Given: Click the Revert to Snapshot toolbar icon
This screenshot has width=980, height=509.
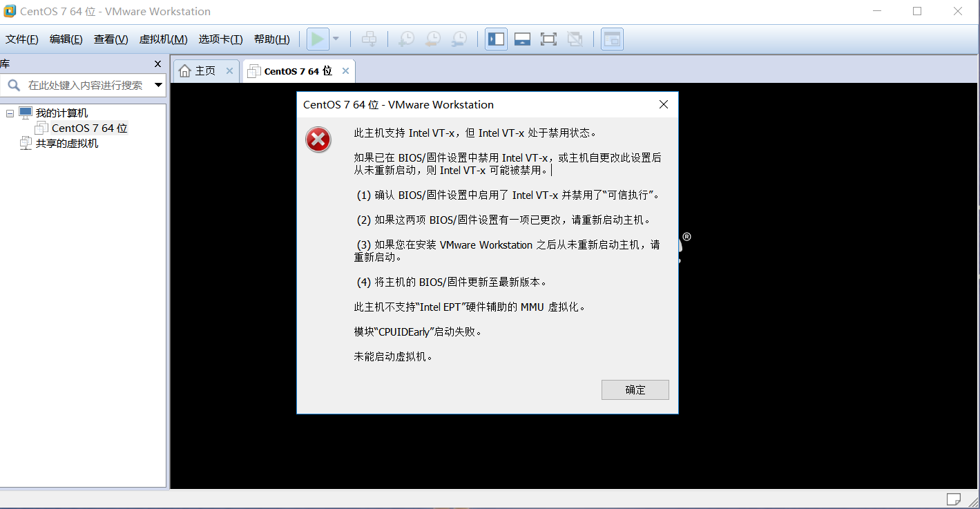Looking at the screenshot, I should pyautogui.click(x=432, y=39).
